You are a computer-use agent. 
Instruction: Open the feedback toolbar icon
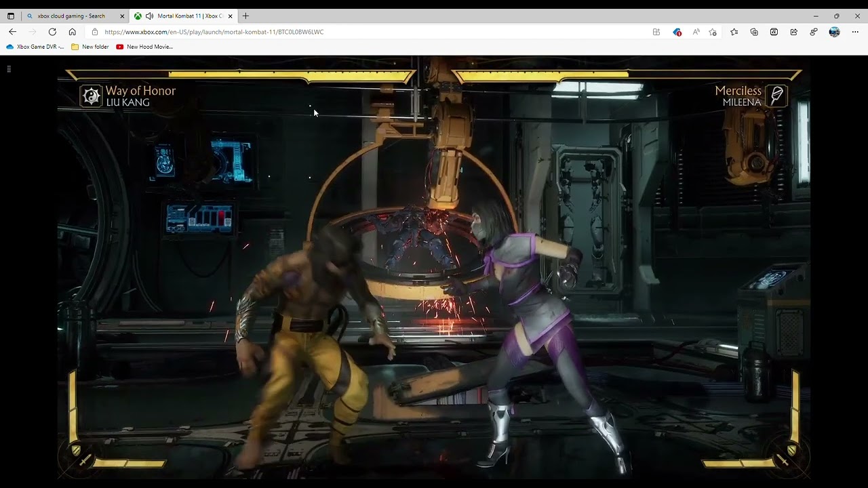point(814,32)
